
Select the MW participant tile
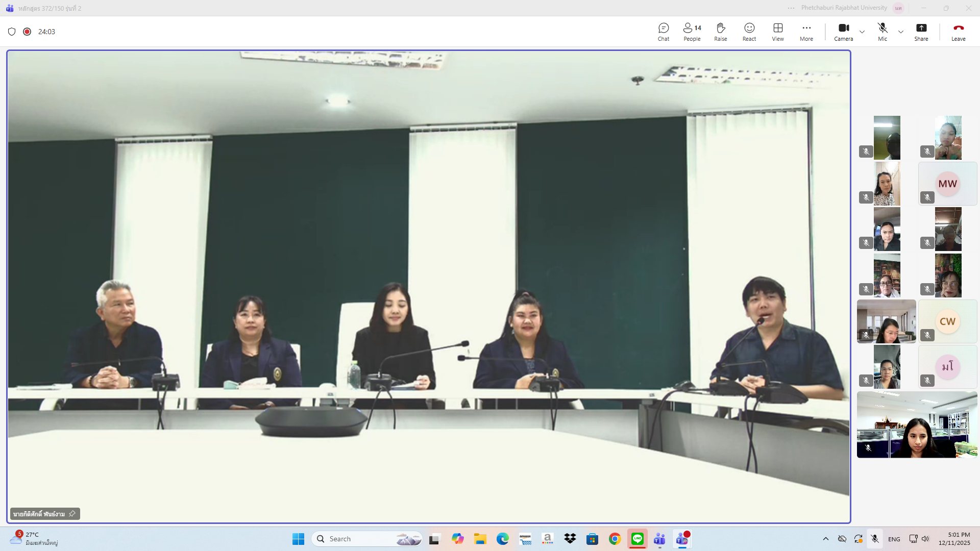pyautogui.click(x=947, y=184)
